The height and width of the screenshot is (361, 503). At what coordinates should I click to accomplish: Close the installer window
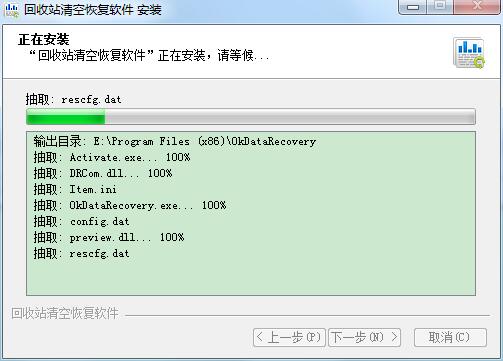[477, 7]
